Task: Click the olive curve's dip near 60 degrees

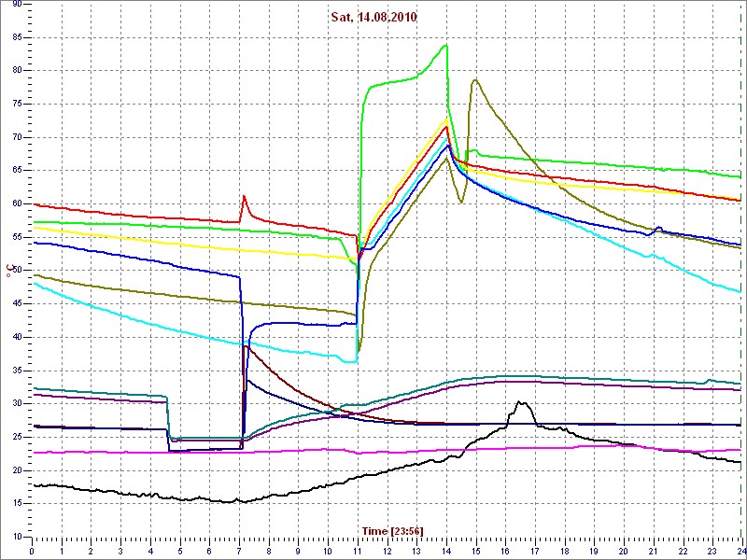Action: tap(460, 203)
